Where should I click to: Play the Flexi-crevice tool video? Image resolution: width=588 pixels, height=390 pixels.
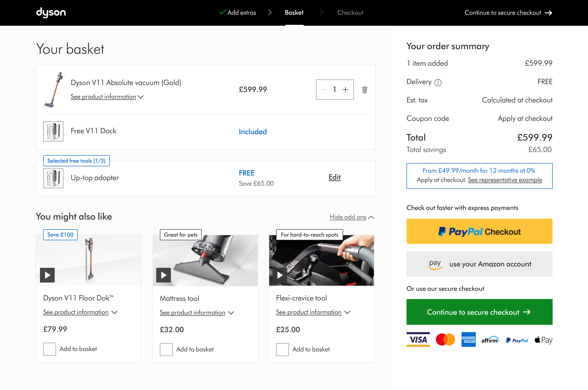280,275
